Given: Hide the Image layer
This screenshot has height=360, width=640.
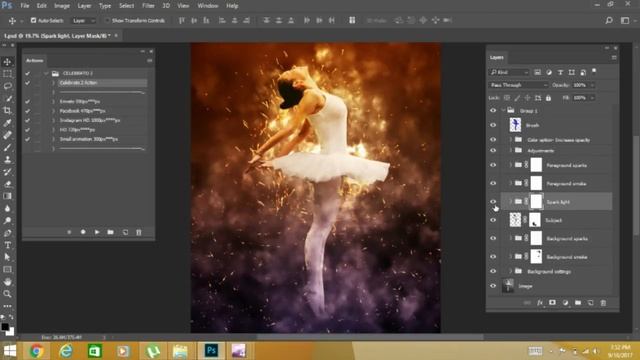Looking at the screenshot, I should [x=493, y=286].
